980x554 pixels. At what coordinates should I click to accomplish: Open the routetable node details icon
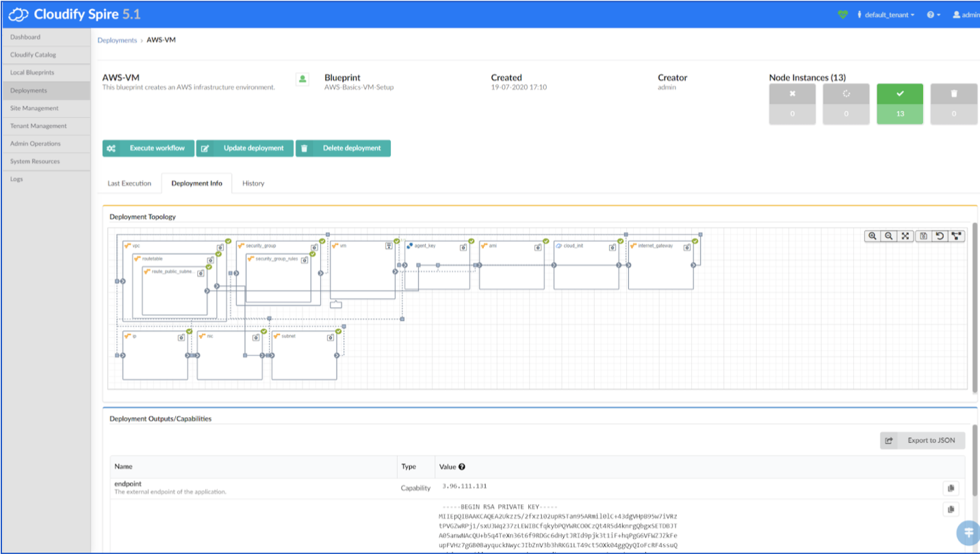212,261
